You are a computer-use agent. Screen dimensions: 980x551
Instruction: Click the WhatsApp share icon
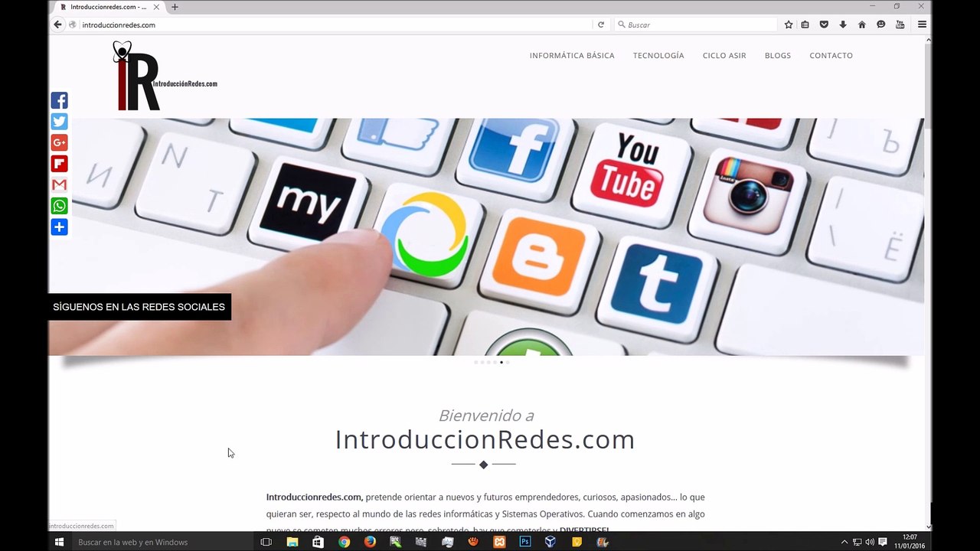point(59,206)
